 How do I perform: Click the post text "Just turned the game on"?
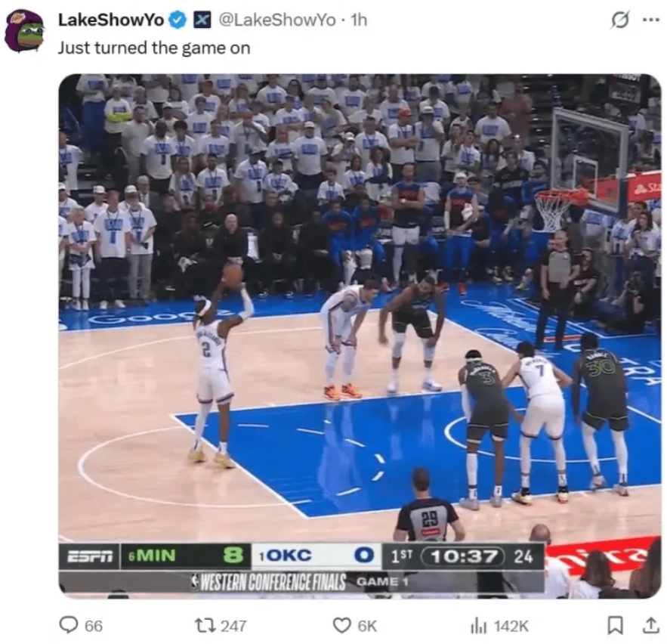pos(154,48)
